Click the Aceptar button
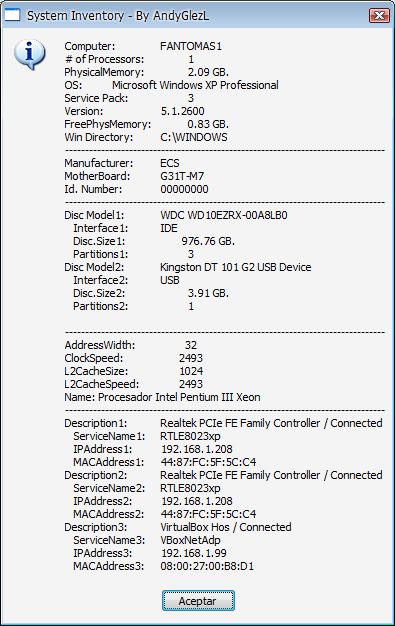Viewport: 395px width, 626px height. (198, 600)
